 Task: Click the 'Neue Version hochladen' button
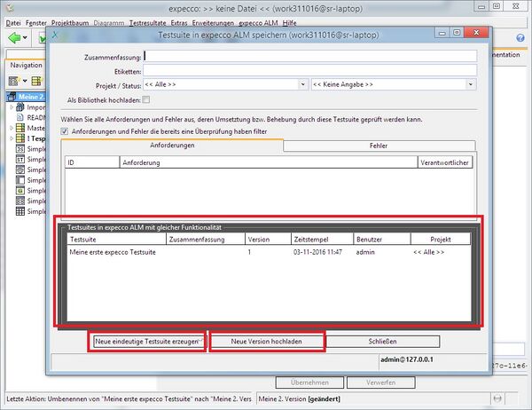(267, 341)
